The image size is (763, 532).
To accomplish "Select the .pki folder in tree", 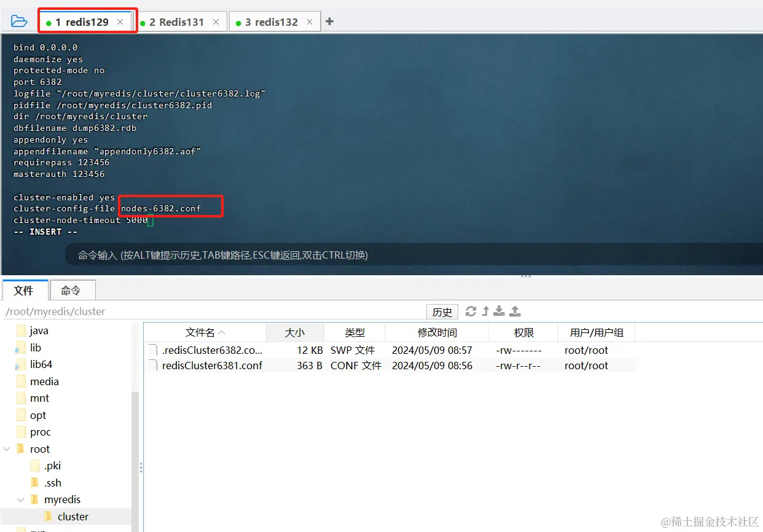I will (x=52, y=466).
